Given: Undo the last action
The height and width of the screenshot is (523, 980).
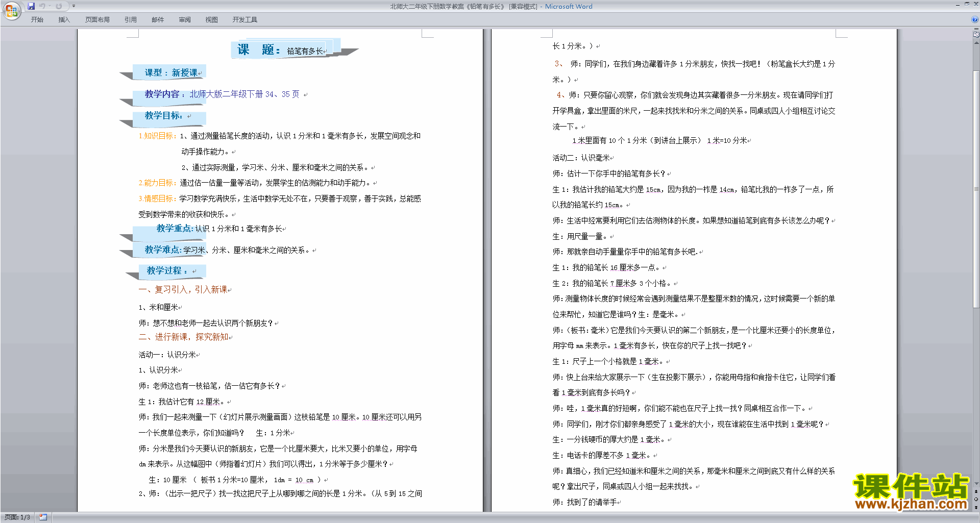Looking at the screenshot, I should click(x=42, y=6).
